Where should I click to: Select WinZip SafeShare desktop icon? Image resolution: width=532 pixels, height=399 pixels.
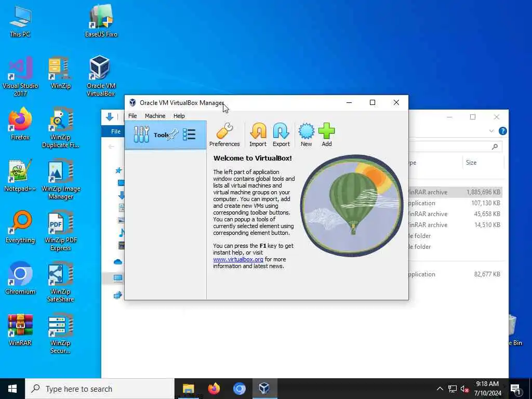[x=60, y=282]
